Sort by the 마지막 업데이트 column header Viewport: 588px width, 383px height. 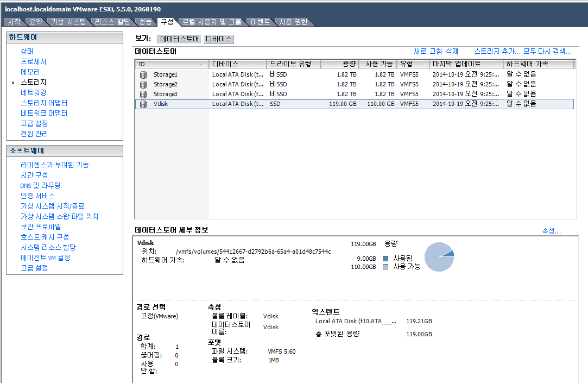coord(466,64)
